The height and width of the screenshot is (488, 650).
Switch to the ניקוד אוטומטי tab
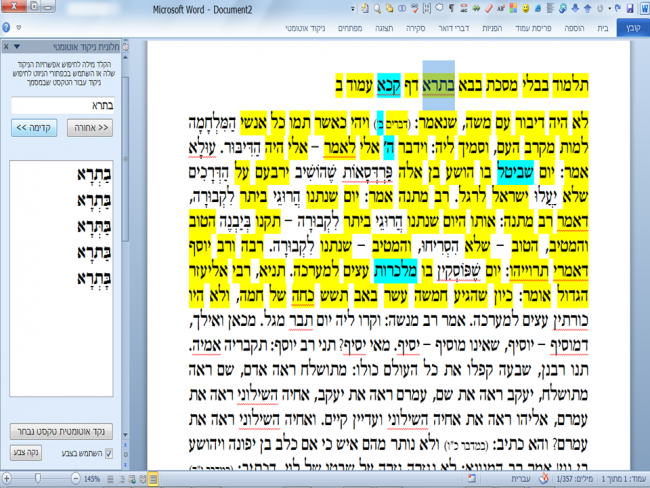click(305, 28)
